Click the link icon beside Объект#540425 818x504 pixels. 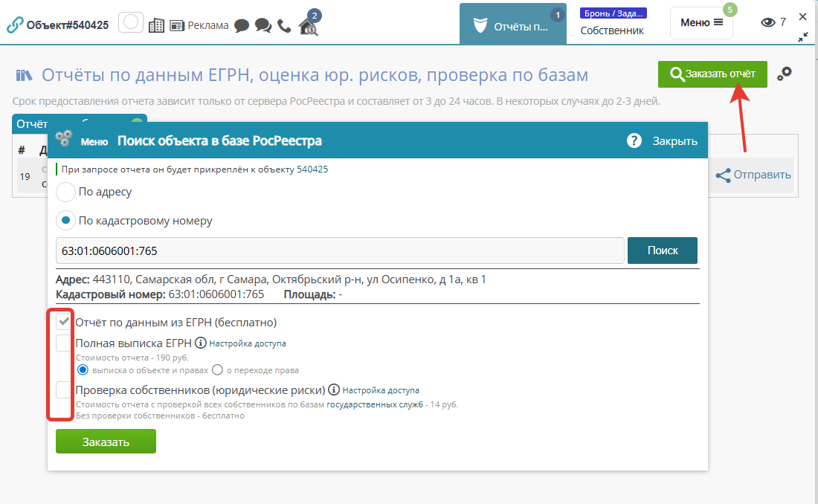pos(15,25)
